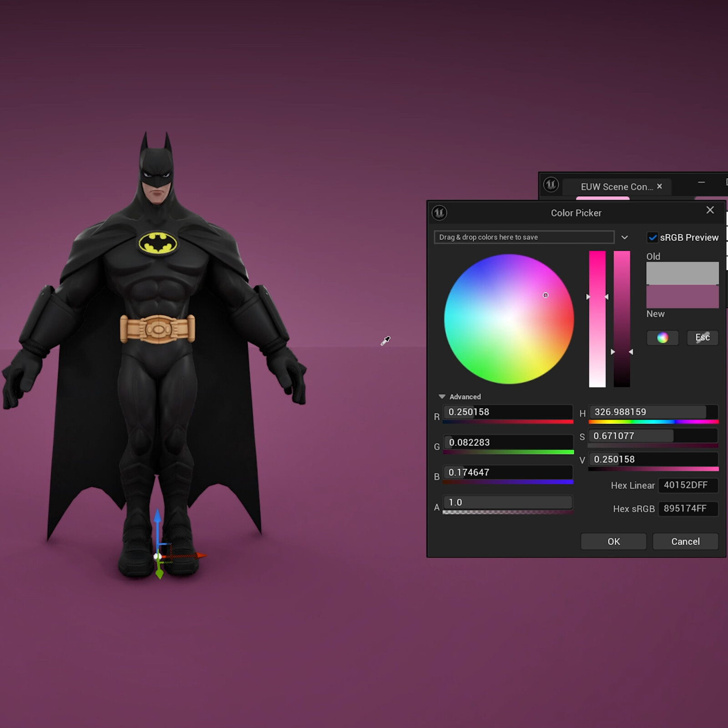
Task: Click the "Hex sRGB" label
Action: click(633, 509)
